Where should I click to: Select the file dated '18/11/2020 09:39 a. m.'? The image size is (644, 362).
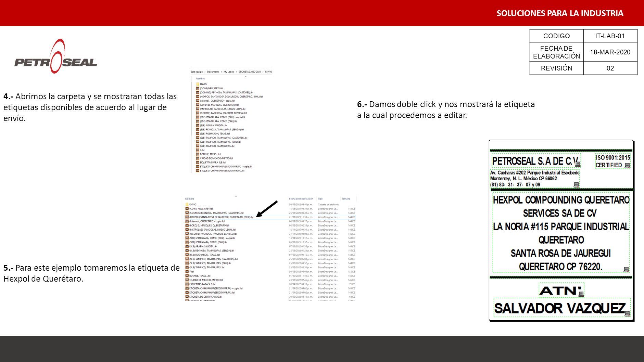301,230
